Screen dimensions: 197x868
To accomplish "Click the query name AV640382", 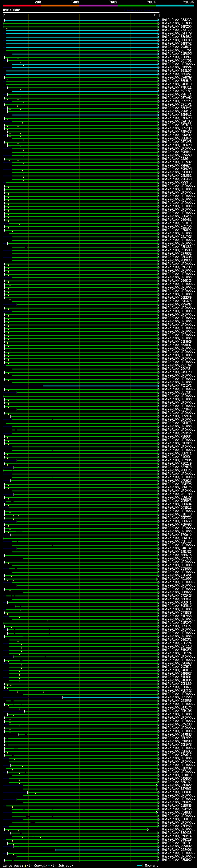I will 11,10.
